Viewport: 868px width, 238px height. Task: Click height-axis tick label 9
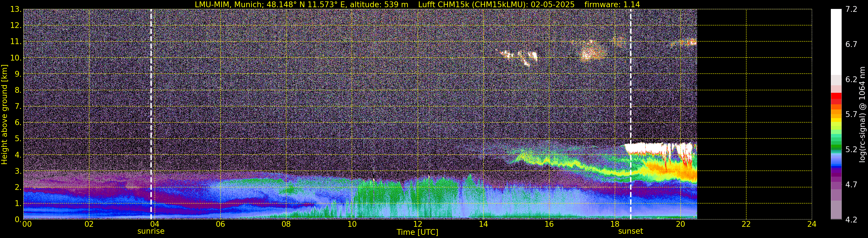point(18,74)
